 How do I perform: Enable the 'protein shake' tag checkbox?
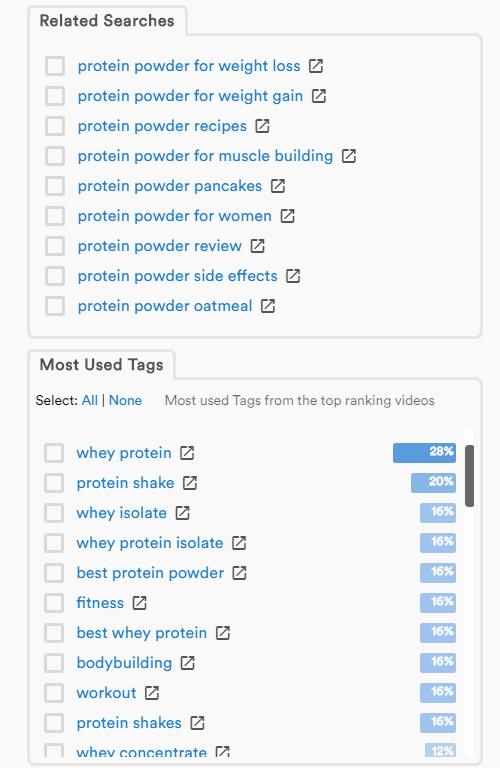point(54,483)
